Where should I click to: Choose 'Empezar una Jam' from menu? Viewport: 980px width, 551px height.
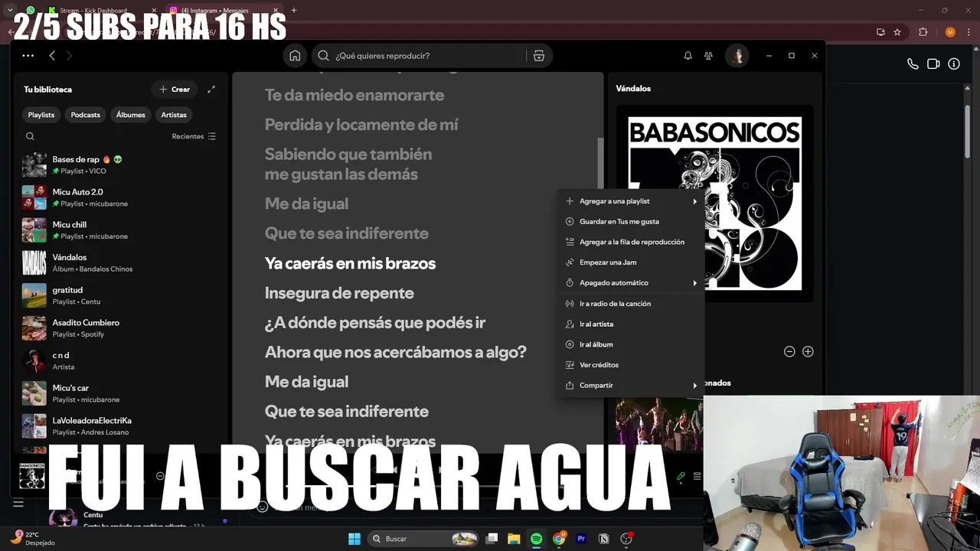(x=632, y=262)
